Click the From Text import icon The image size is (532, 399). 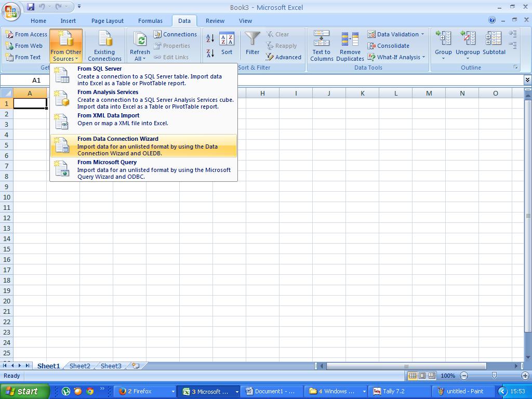(9, 57)
